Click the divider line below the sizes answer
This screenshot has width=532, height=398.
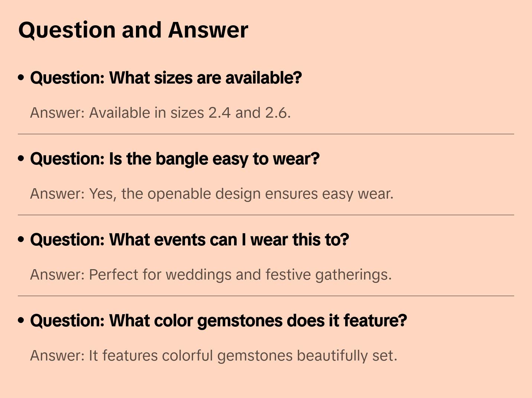(266, 134)
